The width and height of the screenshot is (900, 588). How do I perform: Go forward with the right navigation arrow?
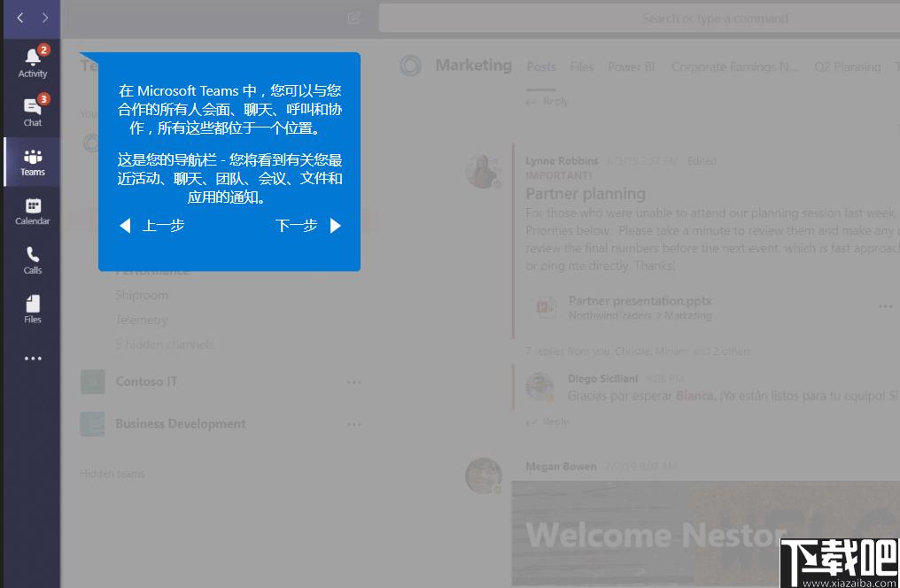pos(45,18)
